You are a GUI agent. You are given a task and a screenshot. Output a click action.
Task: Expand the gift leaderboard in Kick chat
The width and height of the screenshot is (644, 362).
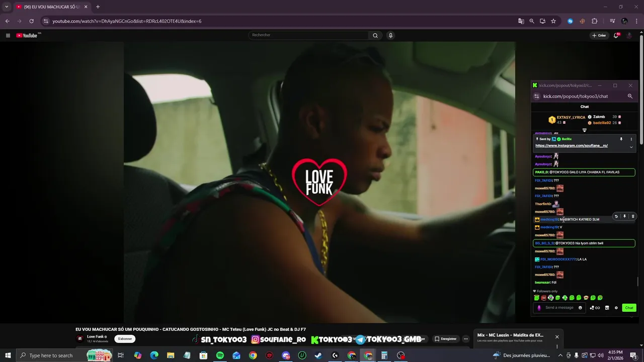tap(584, 130)
